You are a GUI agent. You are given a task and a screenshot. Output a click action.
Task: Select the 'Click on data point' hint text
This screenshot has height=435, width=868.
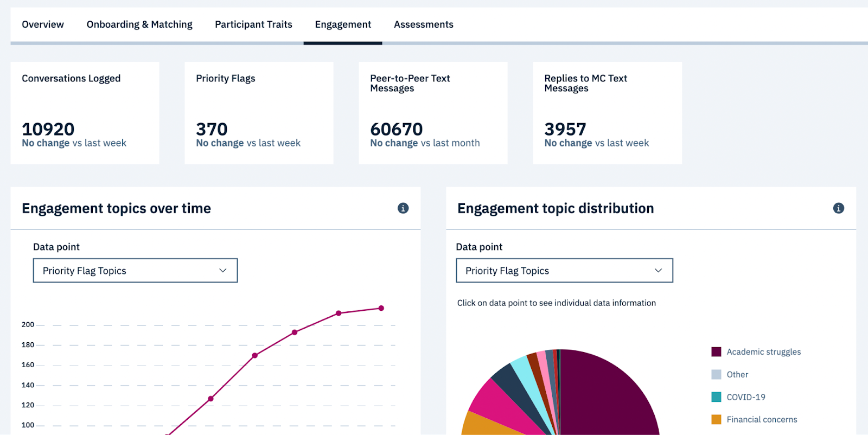click(x=556, y=303)
